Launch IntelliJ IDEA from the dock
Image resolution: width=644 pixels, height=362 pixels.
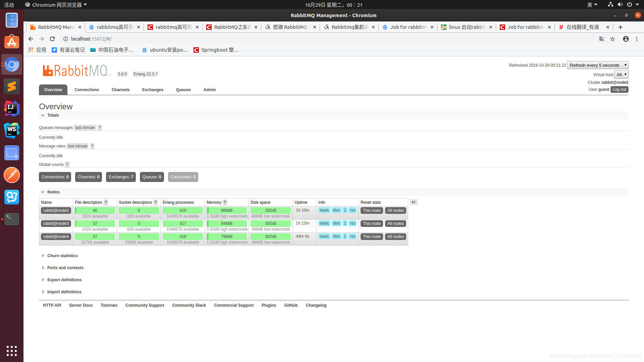point(12,109)
